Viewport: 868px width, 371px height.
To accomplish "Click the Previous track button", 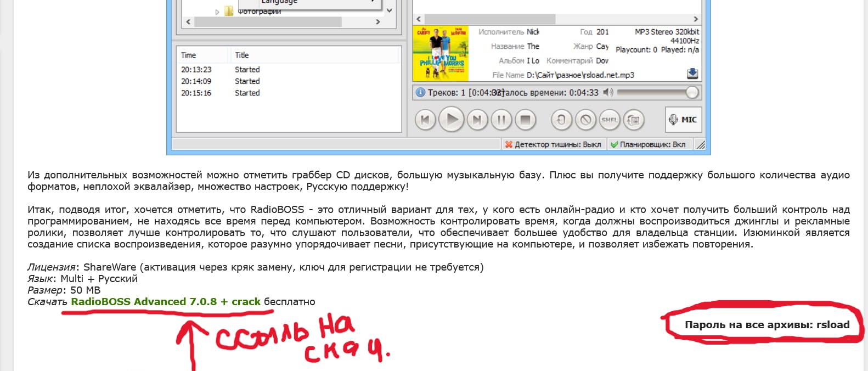I will click(x=425, y=120).
